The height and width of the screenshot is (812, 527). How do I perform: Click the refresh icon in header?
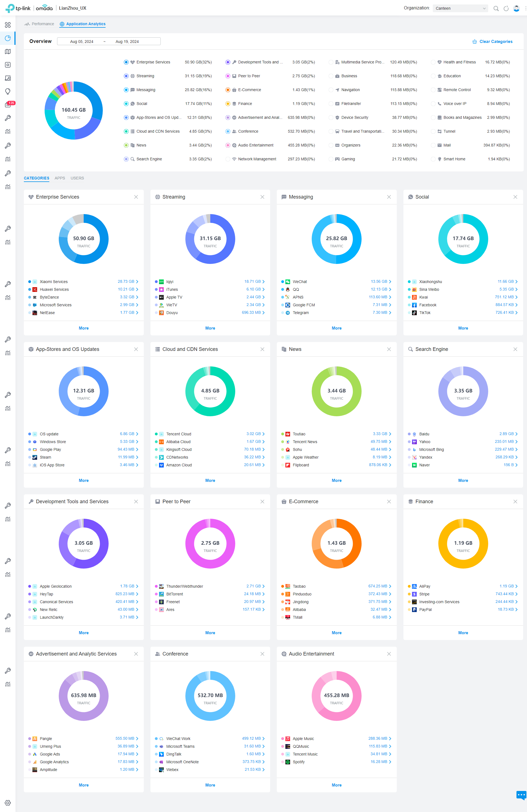tap(506, 8)
